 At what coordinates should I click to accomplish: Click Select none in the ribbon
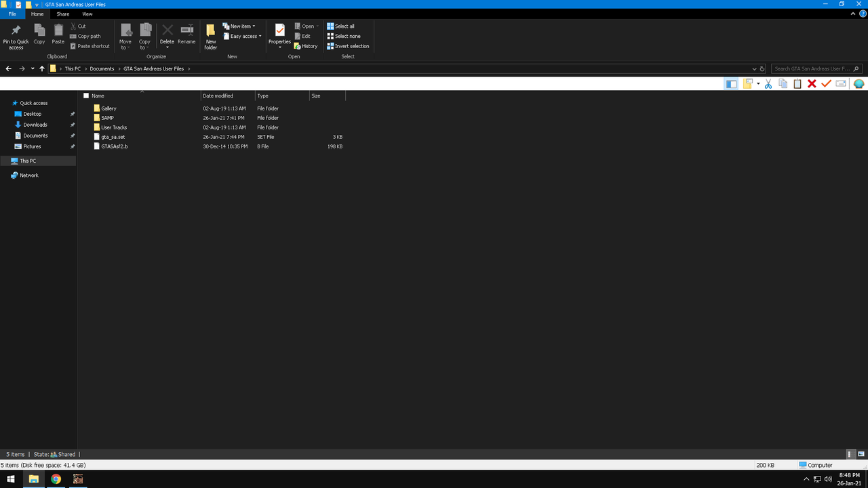coord(344,36)
